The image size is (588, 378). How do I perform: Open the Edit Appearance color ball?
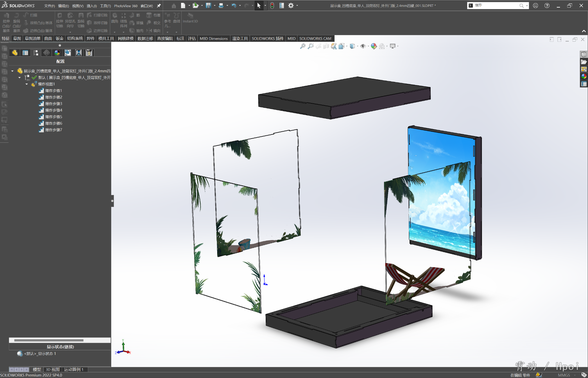point(374,46)
